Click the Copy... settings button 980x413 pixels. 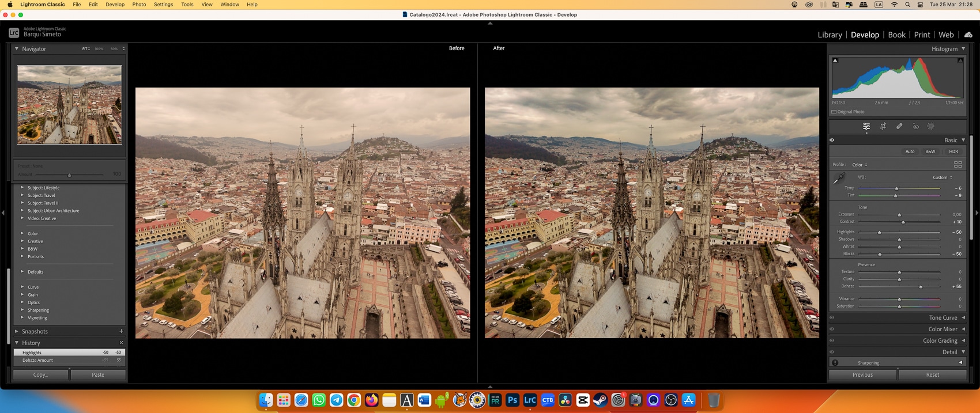pos(41,375)
